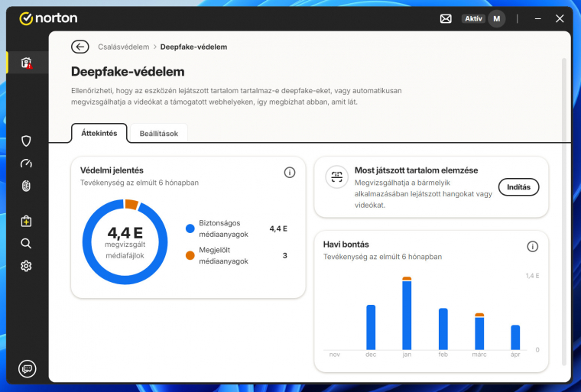Select the Áttekintés tab

pyautogui.click(x=99, y=133)
